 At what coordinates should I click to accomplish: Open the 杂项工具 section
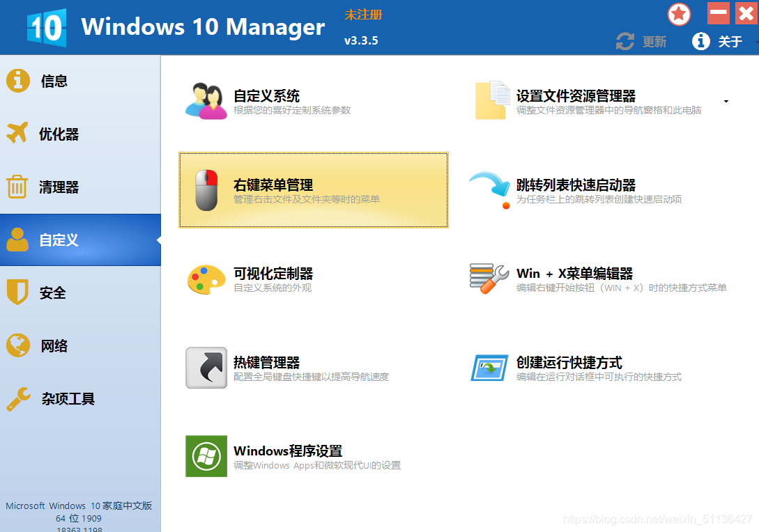(x=80, y=398)
